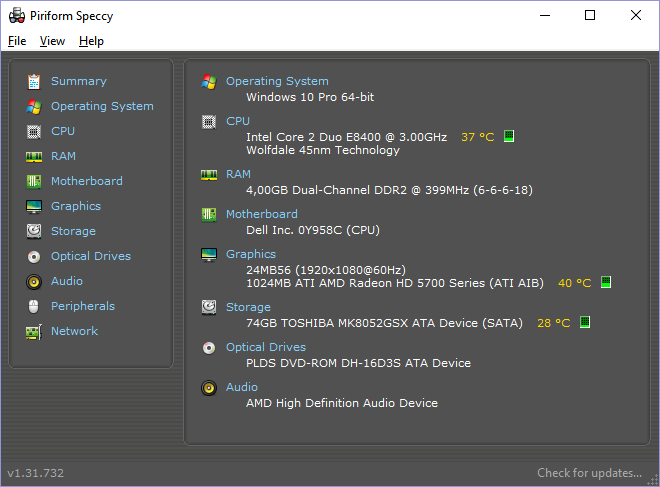Open the View menu
660x487 pixels.
52,41
